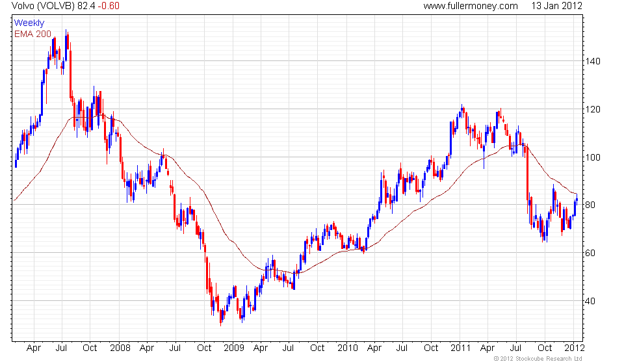Click the price change value '-0.60'
Viewport: 637px width, 364px height.
click(x=109, y=6)
